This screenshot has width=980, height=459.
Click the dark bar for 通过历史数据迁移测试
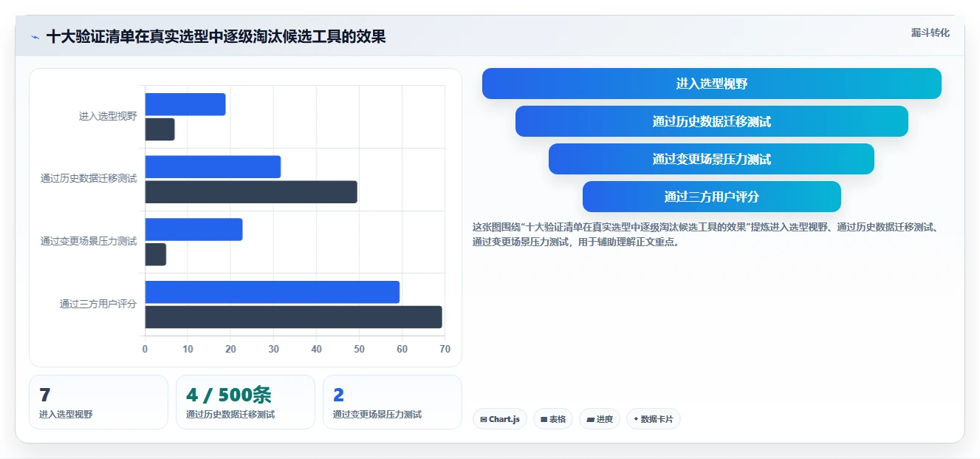(x=251, y=192)
